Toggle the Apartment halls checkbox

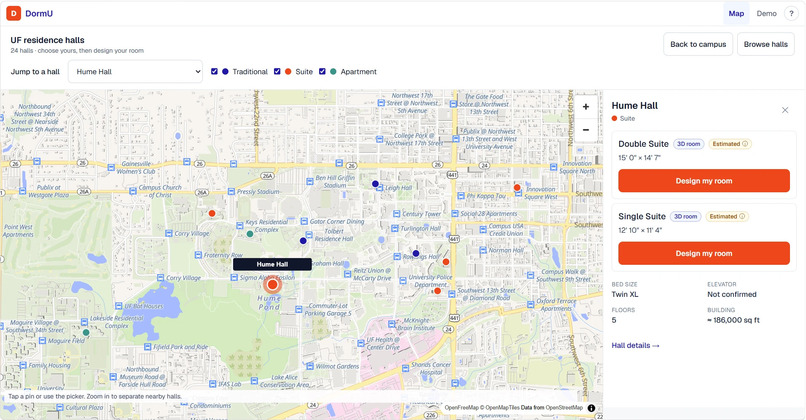coord(322,71)
